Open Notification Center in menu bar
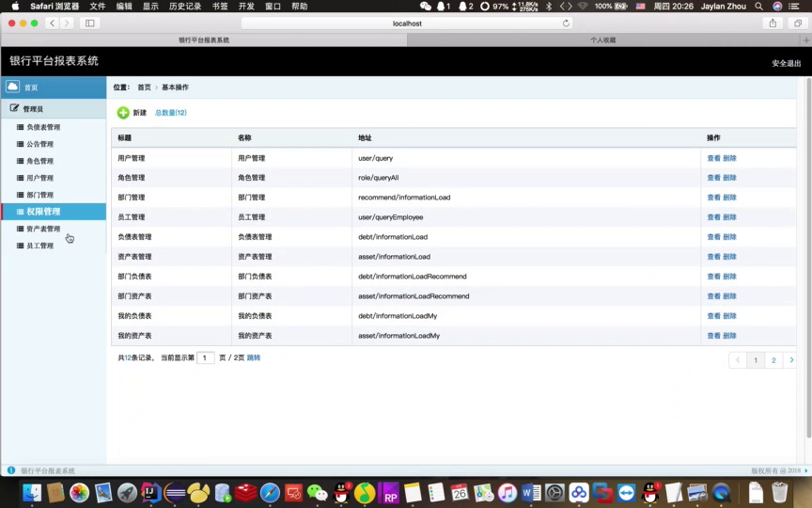812x508 pixels. (793, 7)
